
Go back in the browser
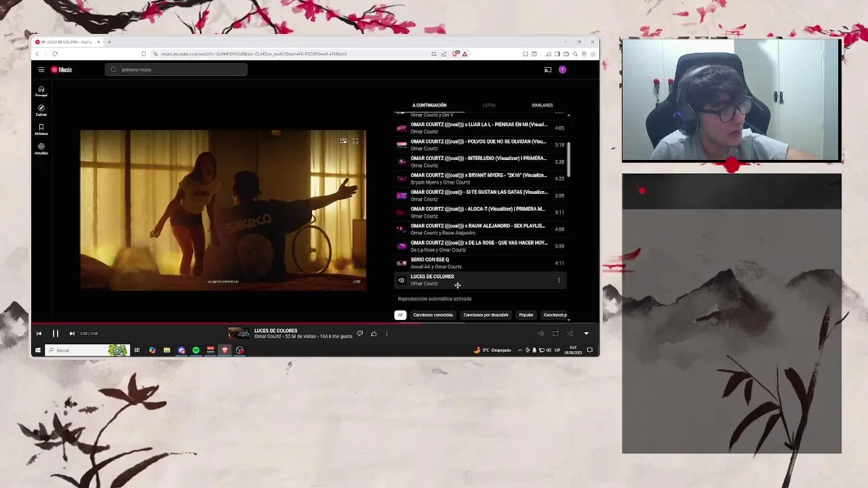pos(38,54)
